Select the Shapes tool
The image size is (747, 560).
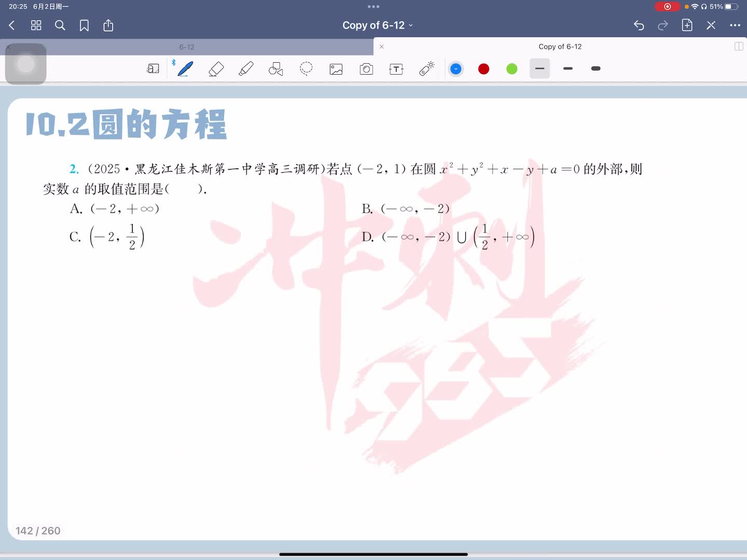[275, 69]
